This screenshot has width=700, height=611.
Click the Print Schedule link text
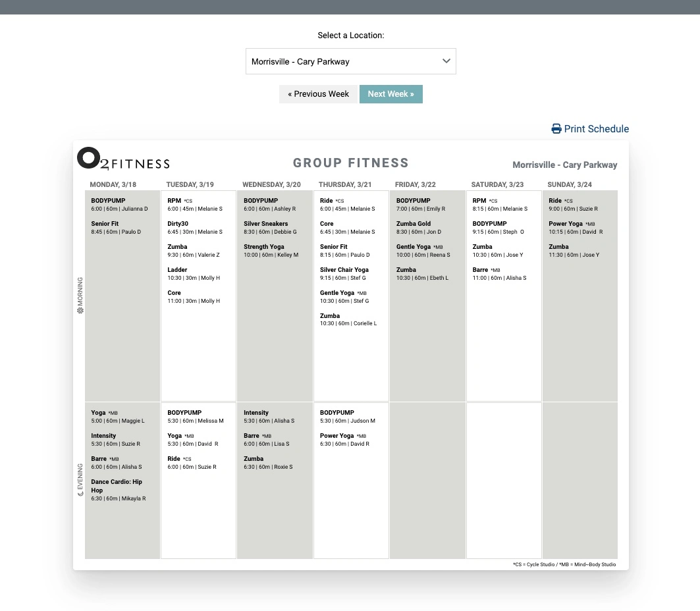coord(597,129)
